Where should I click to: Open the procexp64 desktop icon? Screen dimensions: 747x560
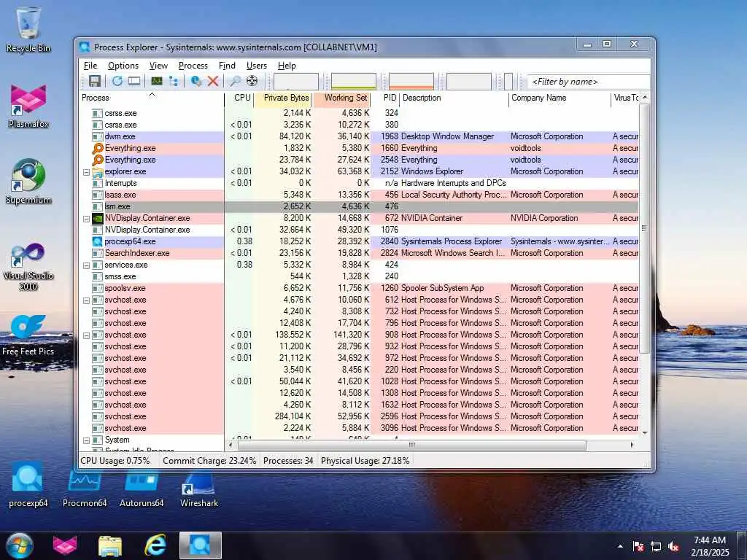(28, 486)
